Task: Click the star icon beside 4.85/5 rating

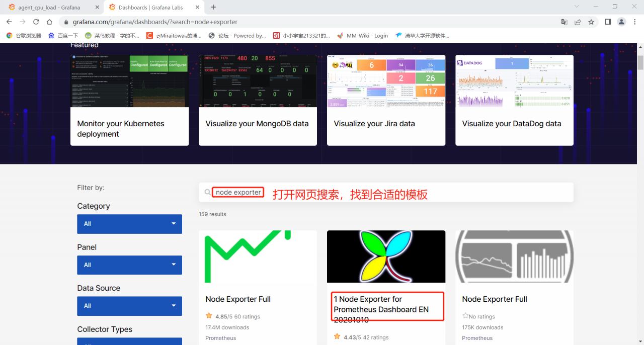Action: (209, 316)
